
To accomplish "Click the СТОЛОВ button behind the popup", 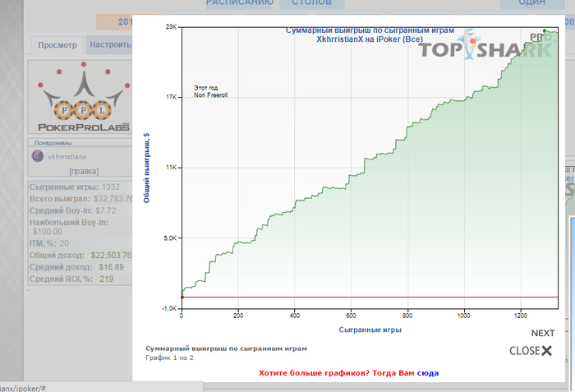I will [x=311, y=3].
